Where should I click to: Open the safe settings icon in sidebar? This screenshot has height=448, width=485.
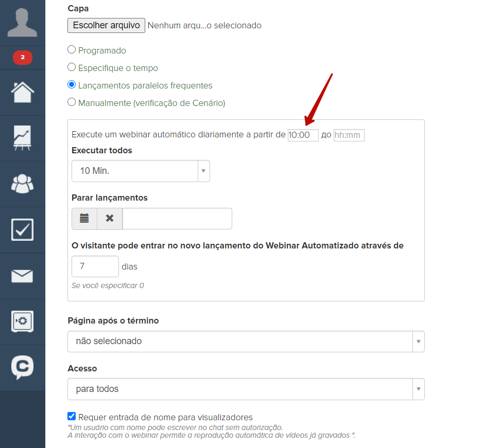23,321
